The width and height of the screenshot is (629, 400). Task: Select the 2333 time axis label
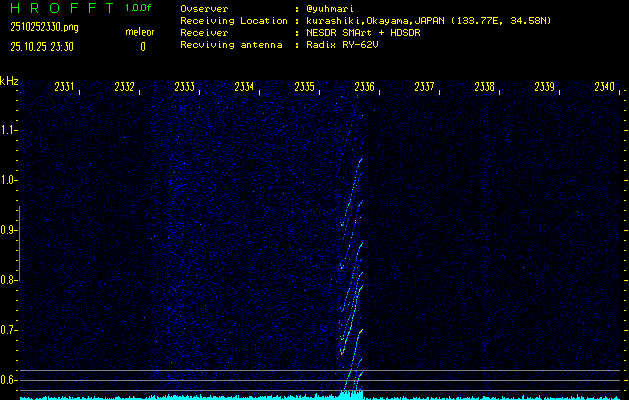pyautogui.click(x=184, y=87)
